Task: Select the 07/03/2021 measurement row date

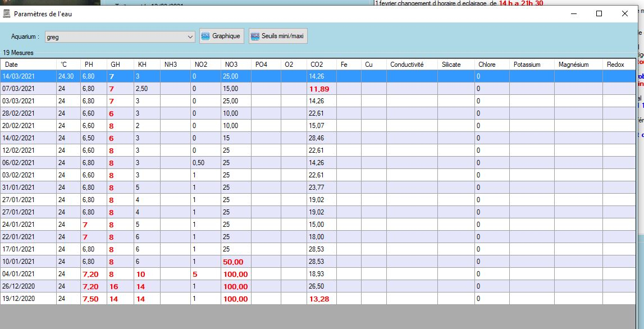Action: click(x=28, y=89)
